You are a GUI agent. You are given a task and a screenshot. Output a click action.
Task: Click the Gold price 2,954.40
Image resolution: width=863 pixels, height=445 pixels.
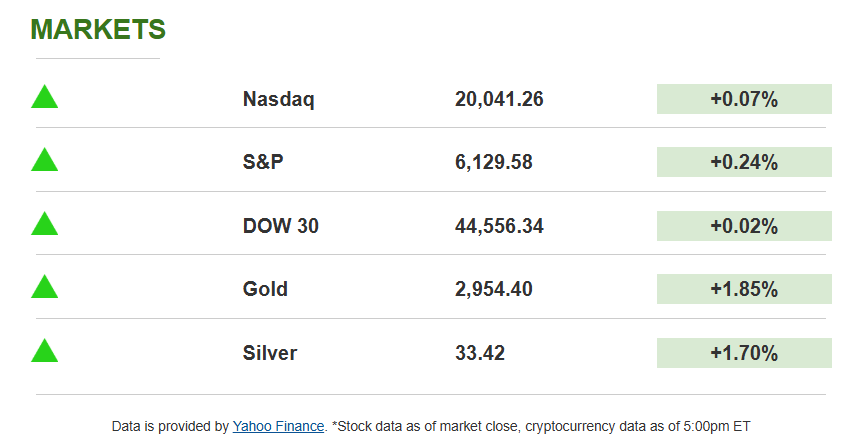[x=493, y=289]
